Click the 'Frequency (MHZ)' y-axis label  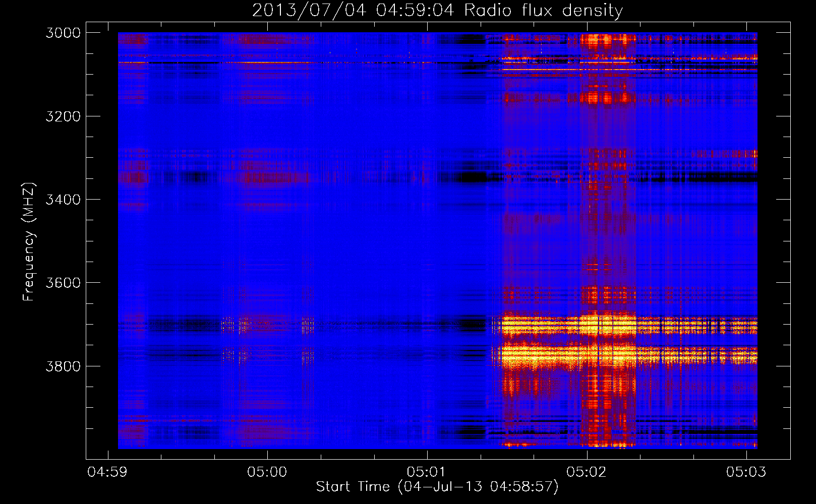pos(29,242)
